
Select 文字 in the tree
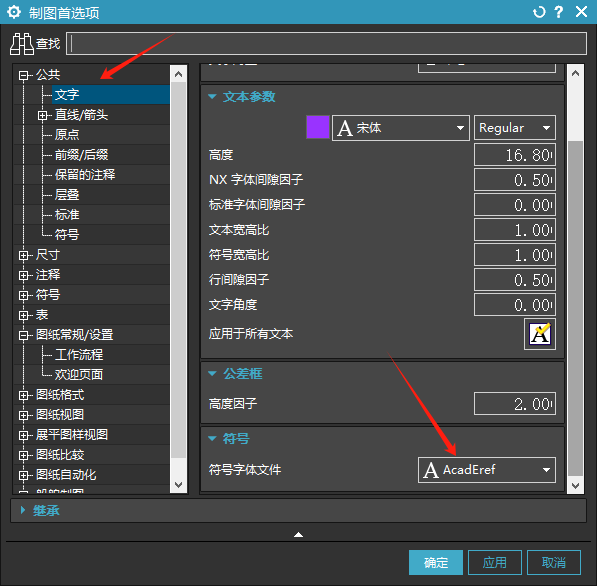[x=67, y=94]
